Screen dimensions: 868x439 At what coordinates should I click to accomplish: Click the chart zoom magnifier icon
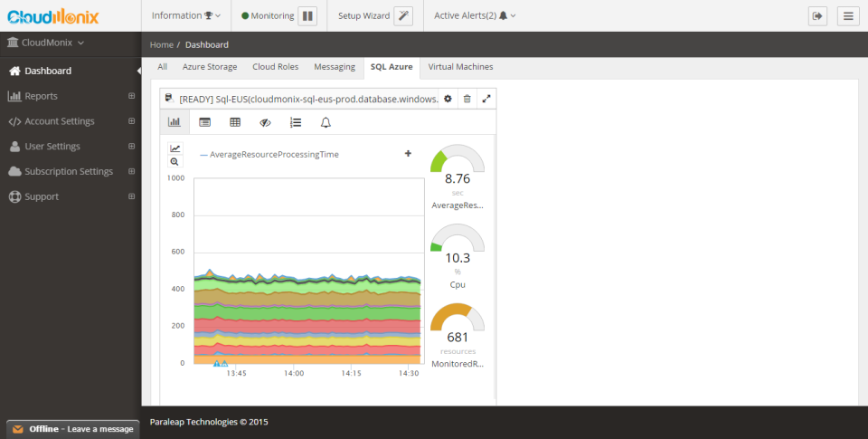pyautogui.click(x=175, y=161)
